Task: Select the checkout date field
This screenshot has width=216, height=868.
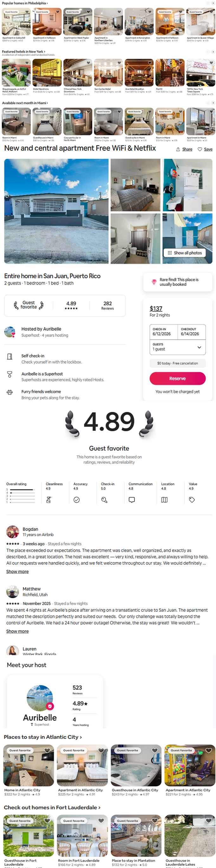Action: [191, 332]
